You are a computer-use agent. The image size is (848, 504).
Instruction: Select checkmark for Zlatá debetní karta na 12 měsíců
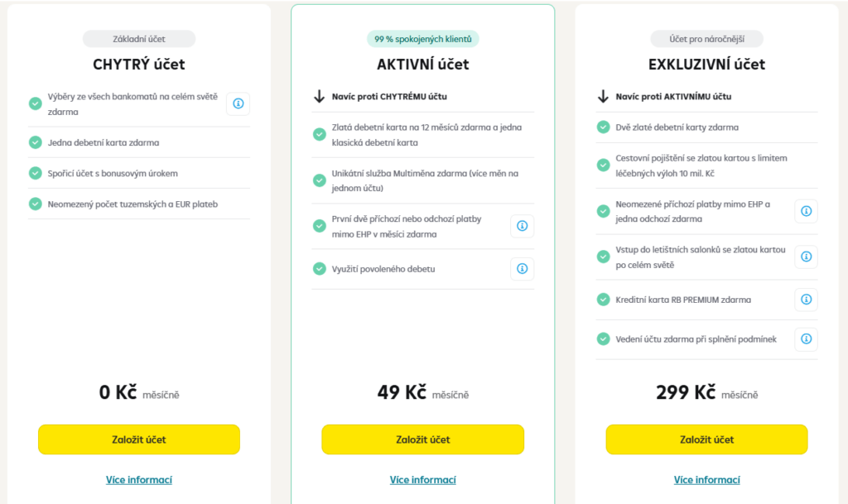(319, 133)
